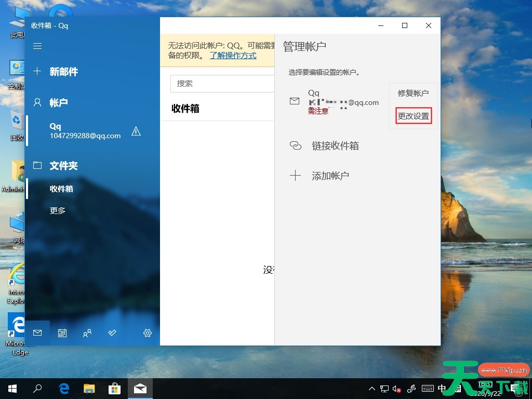
Task: Click 添加帐户 to add an account
Action: coord(330,176)
